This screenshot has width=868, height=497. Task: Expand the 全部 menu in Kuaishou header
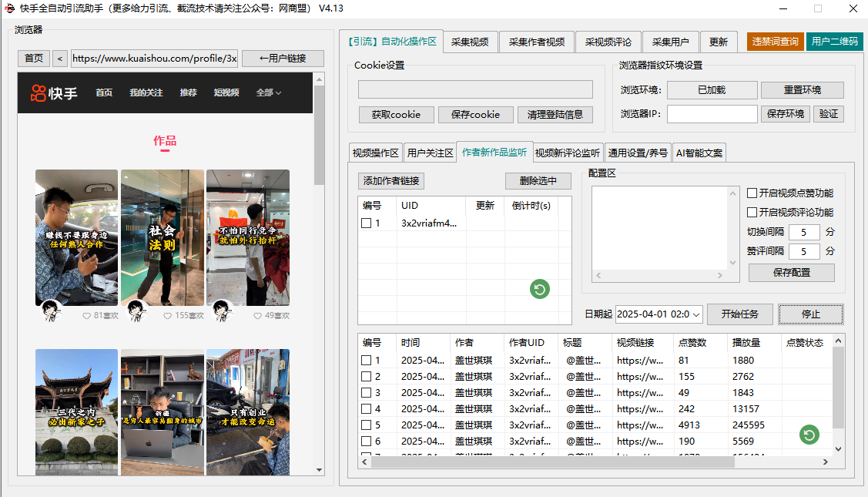269,92
